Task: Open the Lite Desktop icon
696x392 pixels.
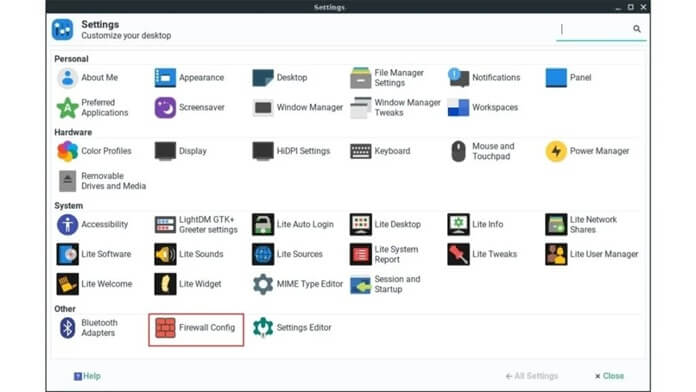Action: [x=360, y=225]
